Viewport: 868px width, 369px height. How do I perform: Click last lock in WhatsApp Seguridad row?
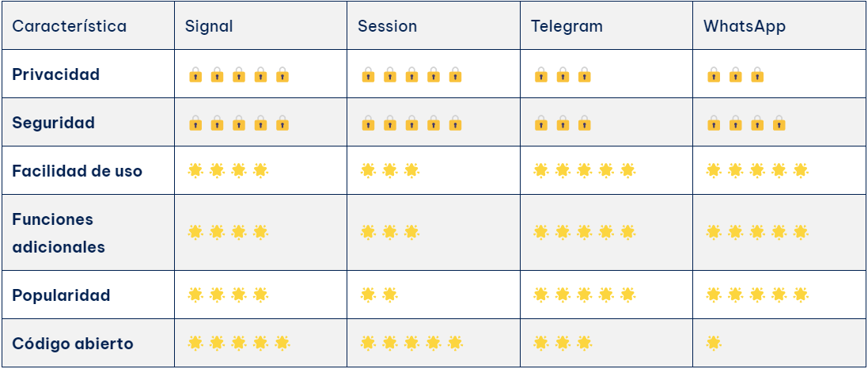point(779,123)
